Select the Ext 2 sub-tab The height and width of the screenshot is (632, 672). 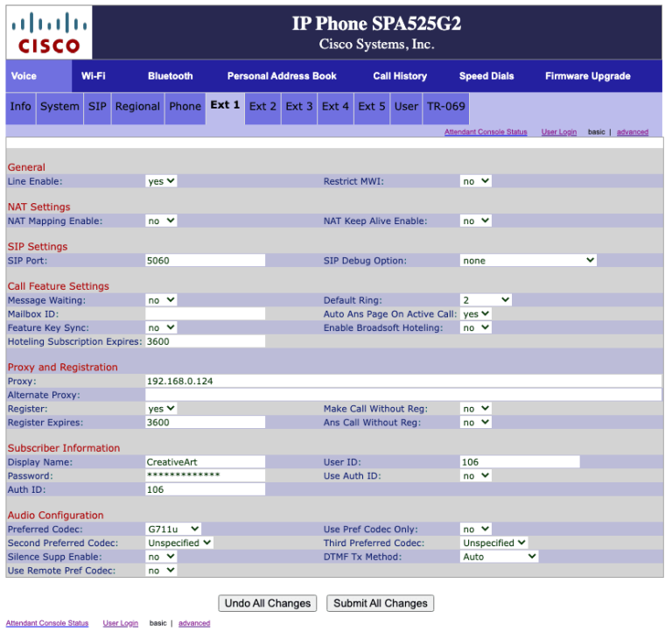(x=262, y=107)
